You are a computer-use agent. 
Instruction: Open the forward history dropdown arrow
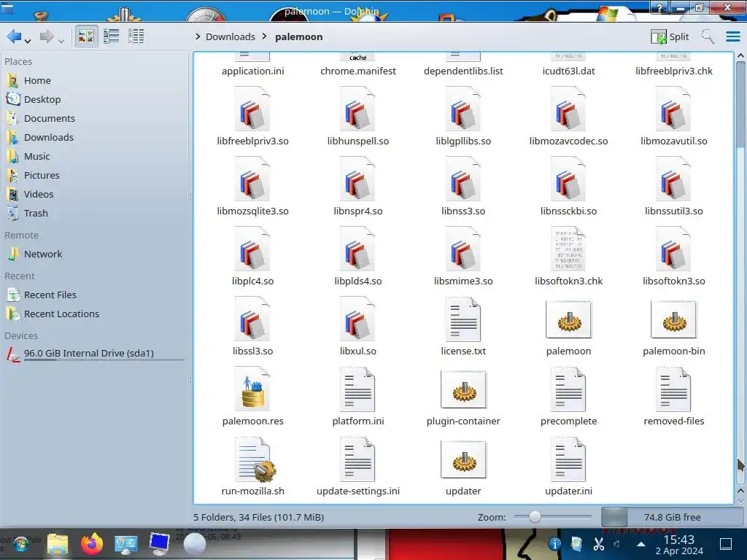pyautogui.click(x=61, y=42)
